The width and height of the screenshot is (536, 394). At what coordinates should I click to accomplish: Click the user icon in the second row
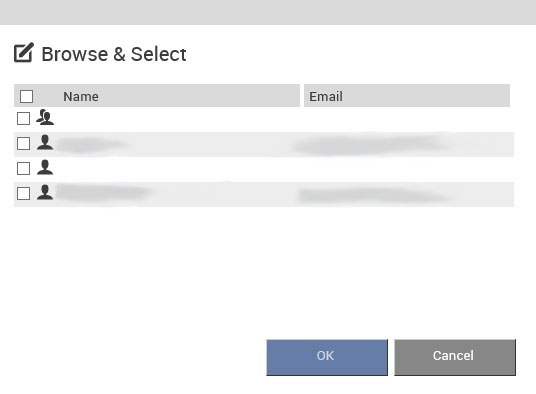45,142
